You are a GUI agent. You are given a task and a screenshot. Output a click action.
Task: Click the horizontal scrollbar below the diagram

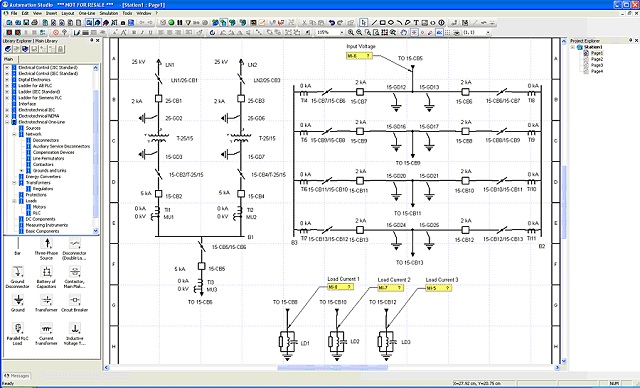point(333,368)
